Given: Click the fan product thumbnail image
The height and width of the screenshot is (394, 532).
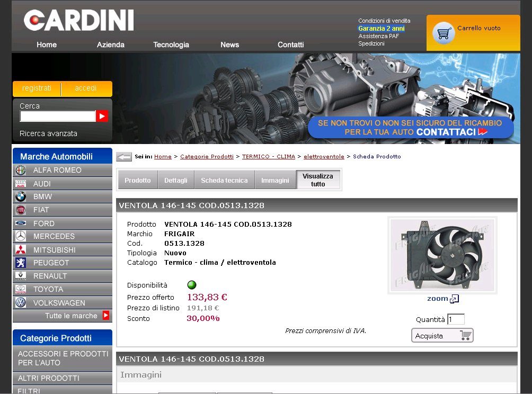Looking at the screenshot, I should [442, 255].
